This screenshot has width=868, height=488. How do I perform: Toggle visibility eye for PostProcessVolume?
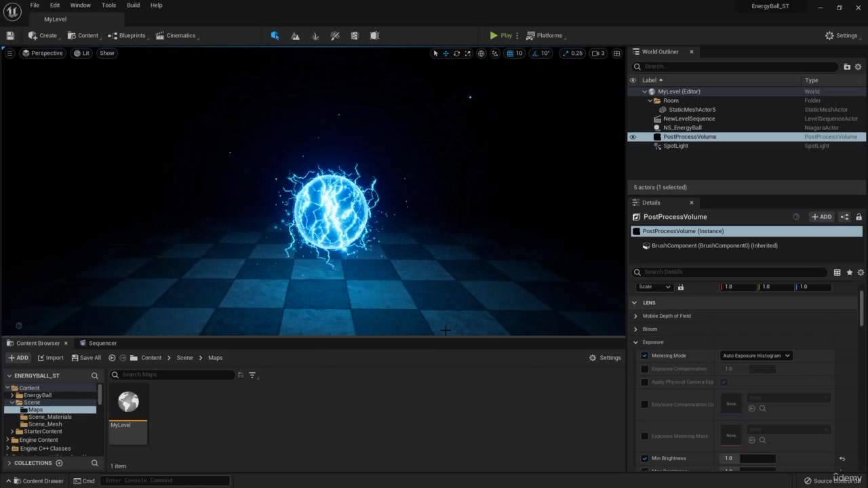[x=633, y=137]
